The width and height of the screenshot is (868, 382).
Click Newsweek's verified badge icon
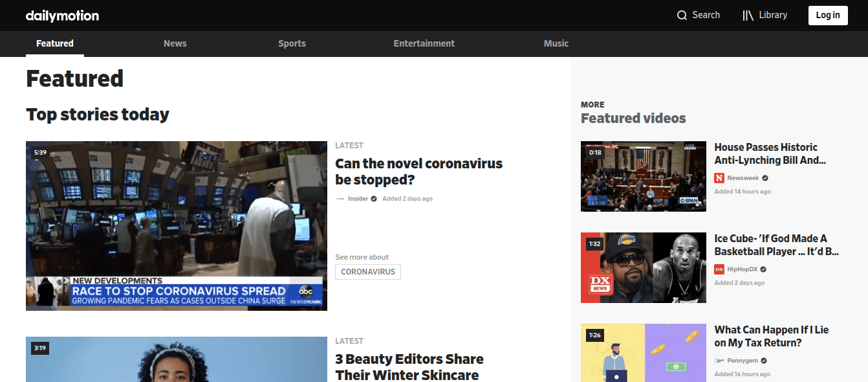tap(765, 178)
